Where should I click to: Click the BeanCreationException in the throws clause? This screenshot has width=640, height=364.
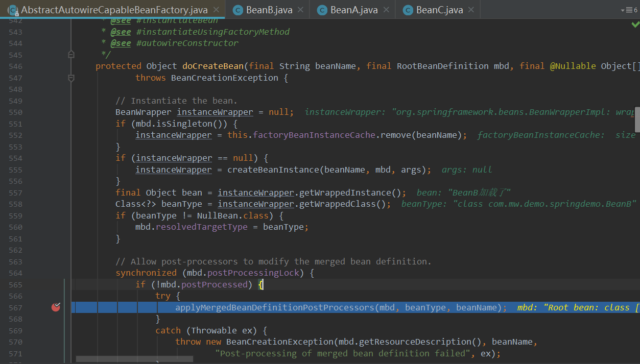click(x=225, y=78)
